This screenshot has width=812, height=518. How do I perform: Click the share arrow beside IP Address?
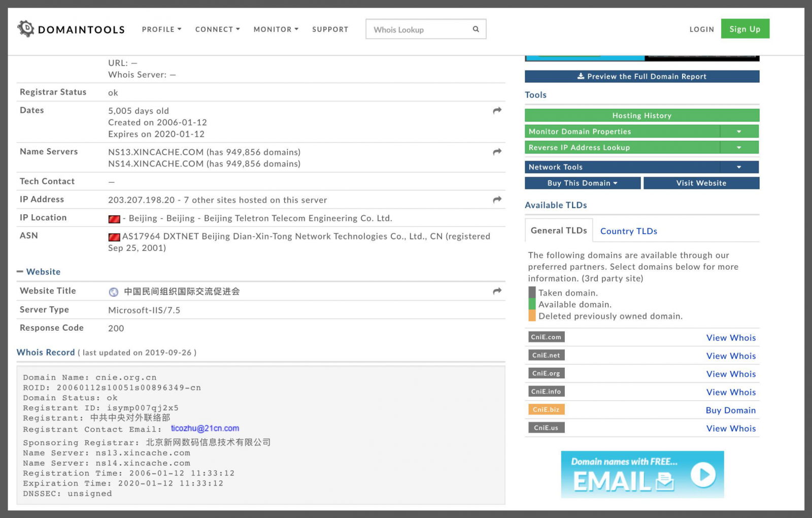497,200
